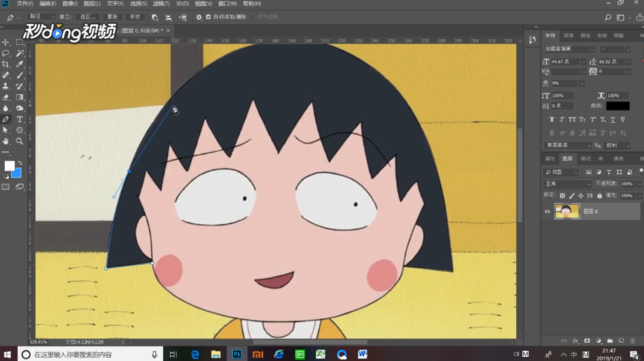Select layer 图层 0 thumbnail
The image size is (644, 361).
tap(567, 212)
